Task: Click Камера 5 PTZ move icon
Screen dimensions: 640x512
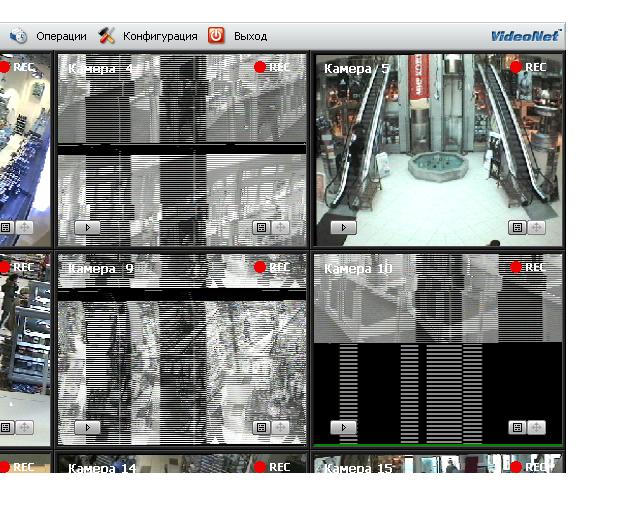Action: [x=536, y=227]
